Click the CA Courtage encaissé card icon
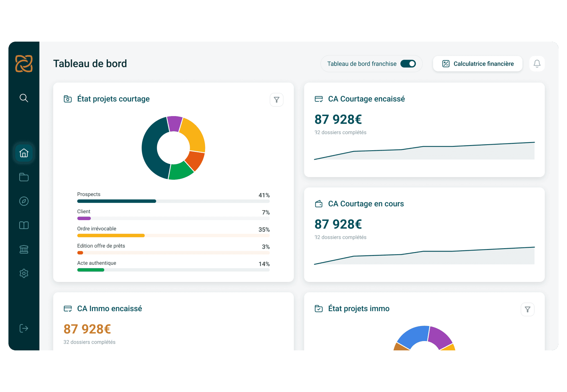The width and height of the screenshot is (567, 392). click(x=319, y=99)
